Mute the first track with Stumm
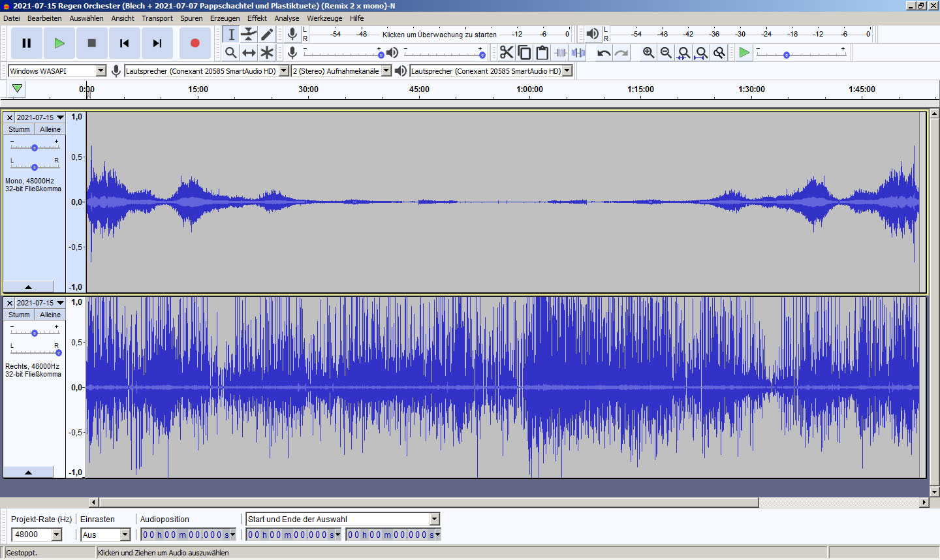 click(x=19, y=129)
